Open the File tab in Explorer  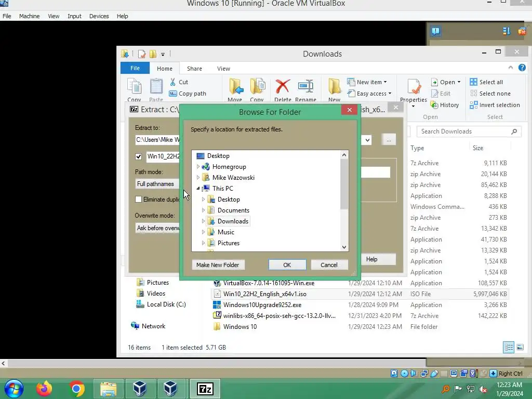[135, 68]
